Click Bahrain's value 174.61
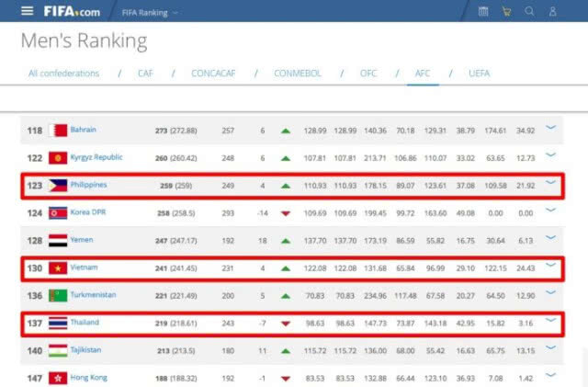 click(495, 131)
